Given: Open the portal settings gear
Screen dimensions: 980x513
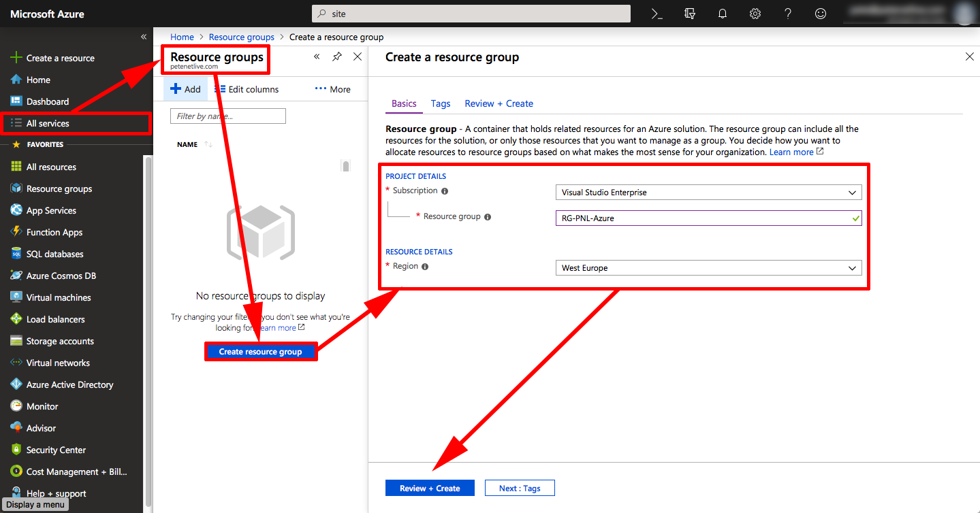Looking at the screenshot, I should pyautogui.click(x=755, y=14).
